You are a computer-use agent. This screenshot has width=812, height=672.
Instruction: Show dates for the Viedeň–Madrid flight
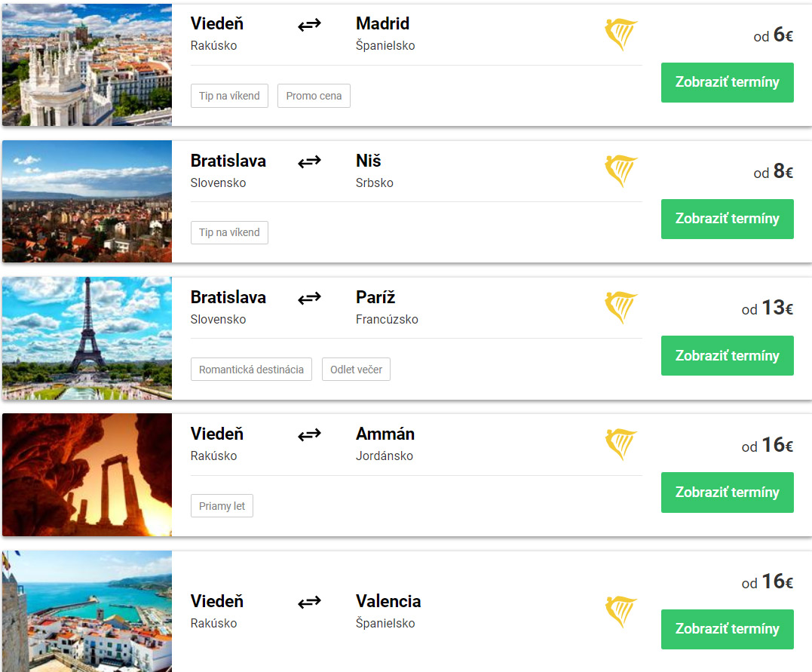[x=727, y=82]
